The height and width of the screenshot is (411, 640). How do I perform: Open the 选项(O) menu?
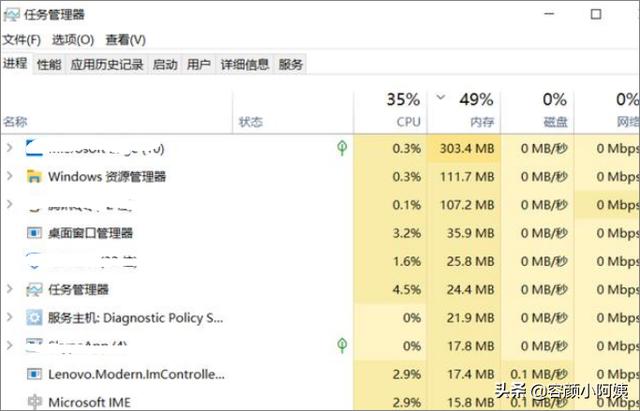point(72,40)
